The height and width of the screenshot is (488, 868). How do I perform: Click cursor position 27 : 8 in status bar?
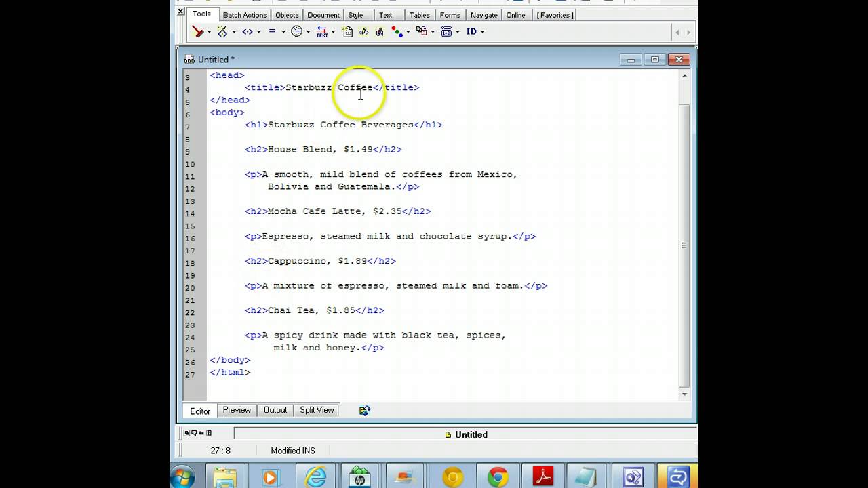220,451
